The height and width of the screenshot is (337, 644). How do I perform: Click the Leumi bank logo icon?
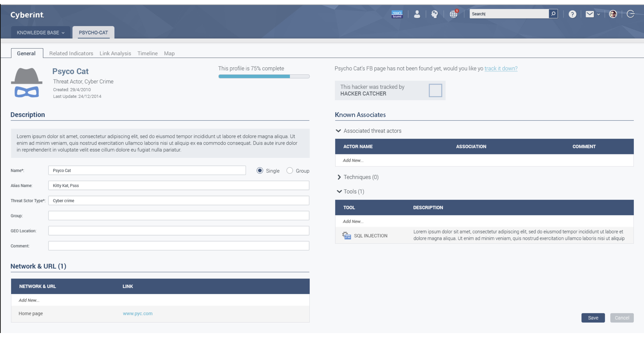(397, 14)
